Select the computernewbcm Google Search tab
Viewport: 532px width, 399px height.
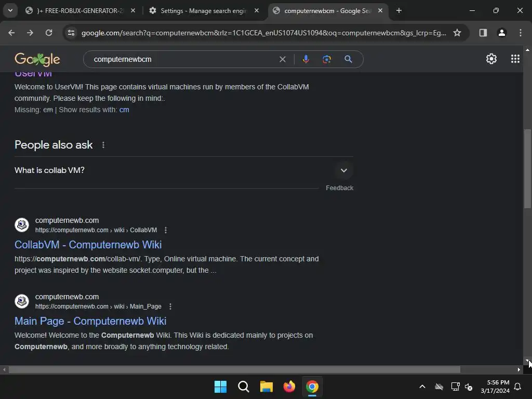327,10
